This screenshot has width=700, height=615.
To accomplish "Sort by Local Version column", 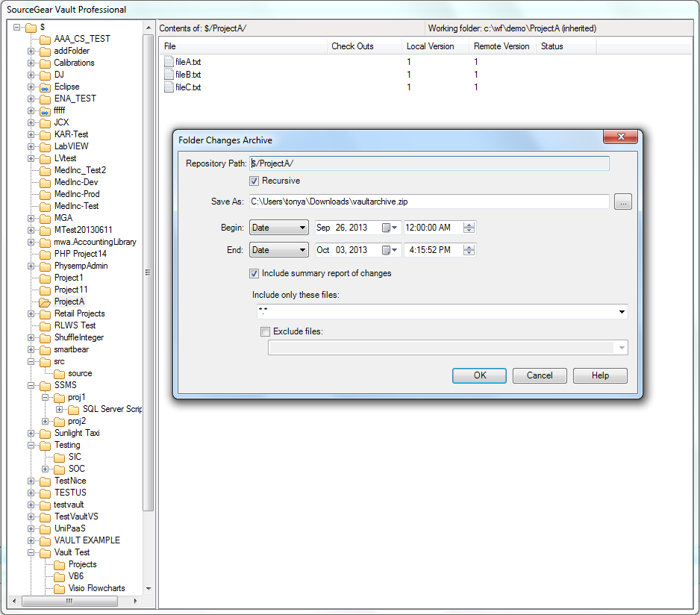I will pos(435,46).
